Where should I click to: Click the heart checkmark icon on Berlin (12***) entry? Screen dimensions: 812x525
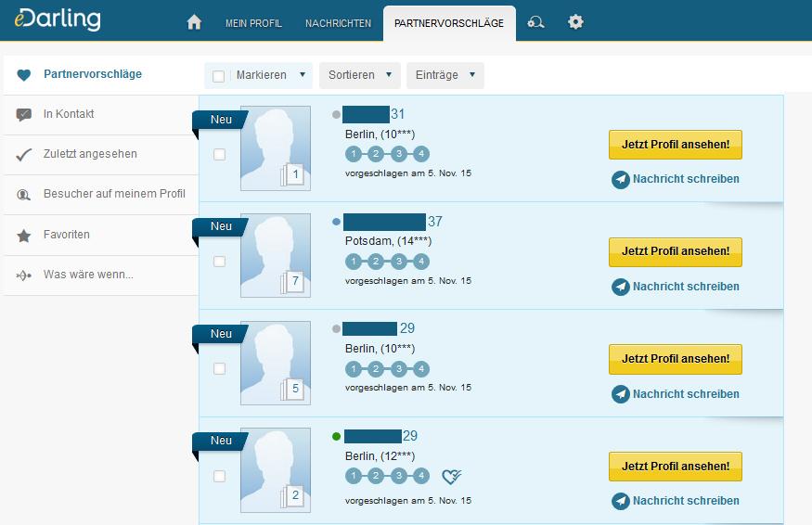pos(452,477)
